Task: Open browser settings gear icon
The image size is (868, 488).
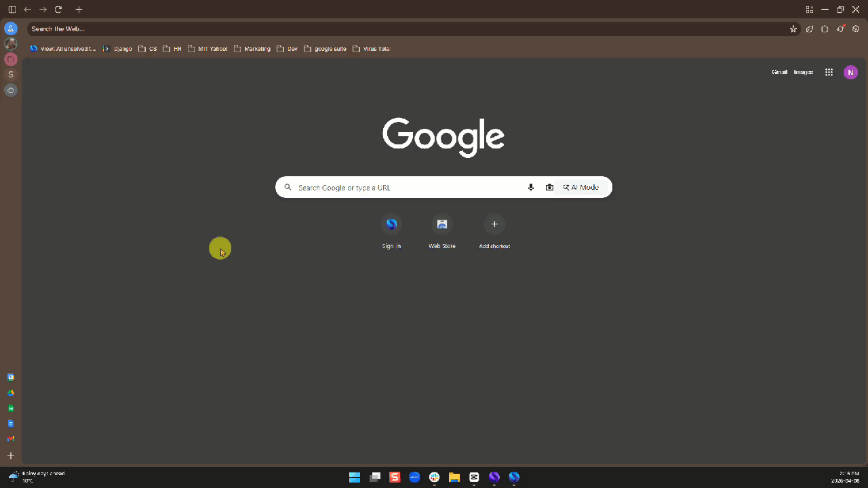Action: coord(856,29)
